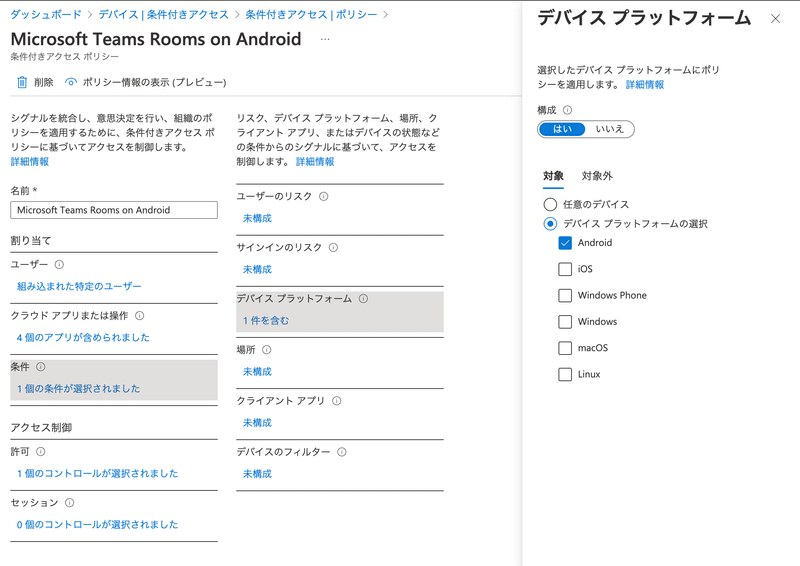Click the 名前 input field

pyautogui.click(x=114, y=210)
